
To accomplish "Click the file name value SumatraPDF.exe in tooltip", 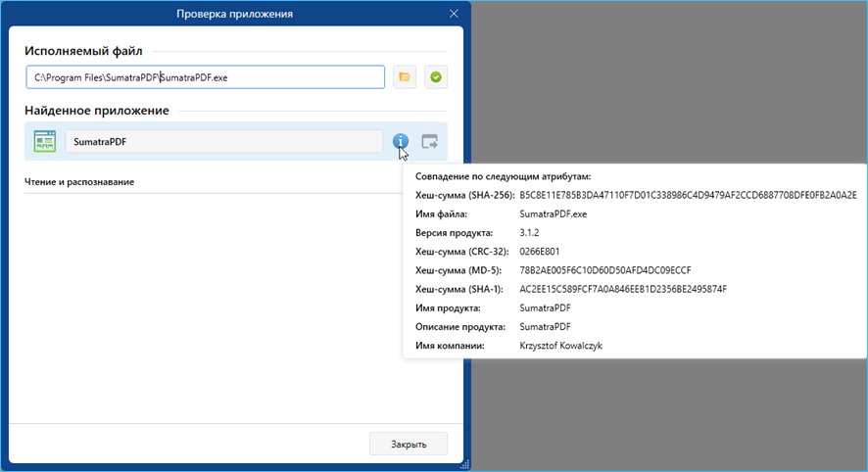I will click(553, 213).
